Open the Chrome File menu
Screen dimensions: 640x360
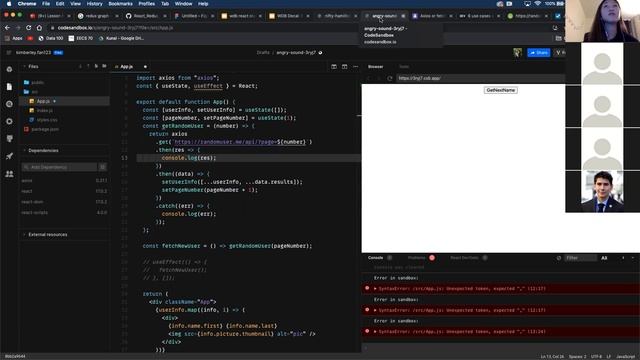46,4
